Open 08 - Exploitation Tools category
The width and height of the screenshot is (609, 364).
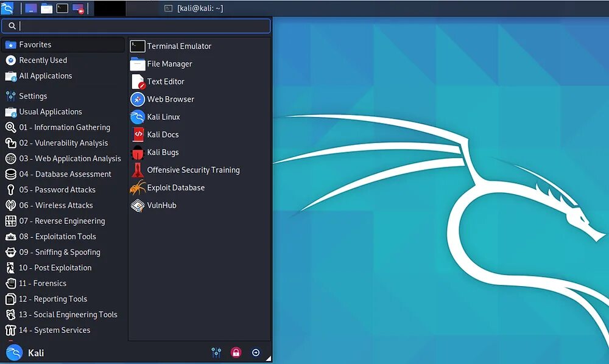pyautogui.click(x=63, y=236)
